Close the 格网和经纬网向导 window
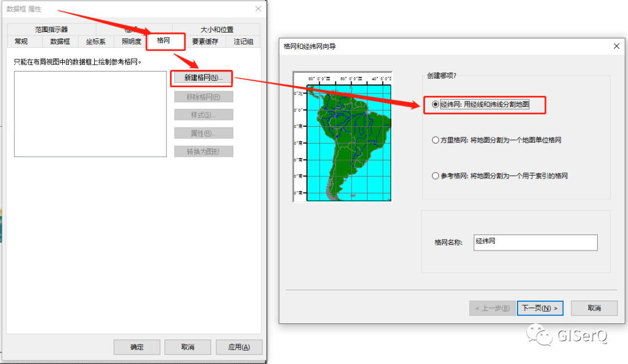628x364 pixels. click(x=616, y=46)
